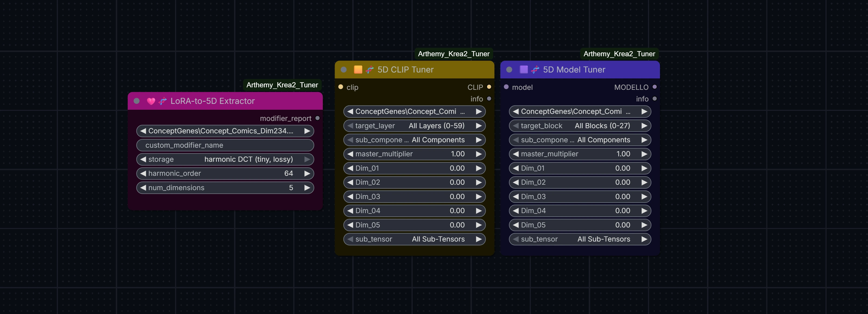Click the info output socket on the 5D Model Tuner

pos(654,99)
